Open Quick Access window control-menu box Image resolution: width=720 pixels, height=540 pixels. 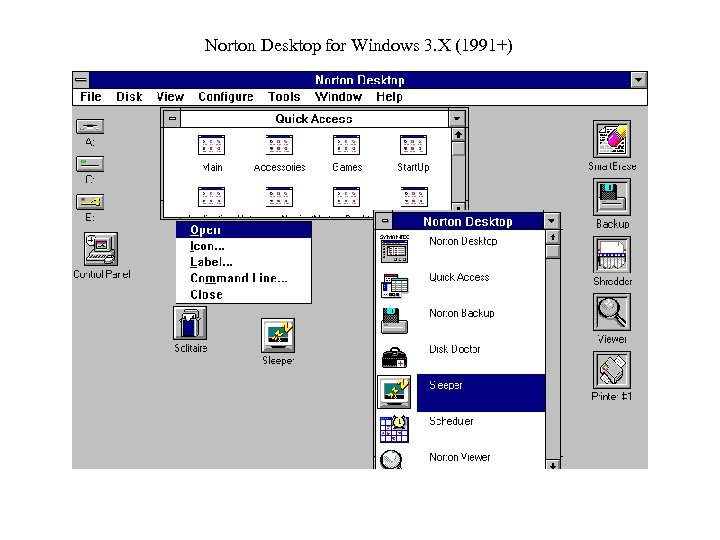click(x=172, y=118)
